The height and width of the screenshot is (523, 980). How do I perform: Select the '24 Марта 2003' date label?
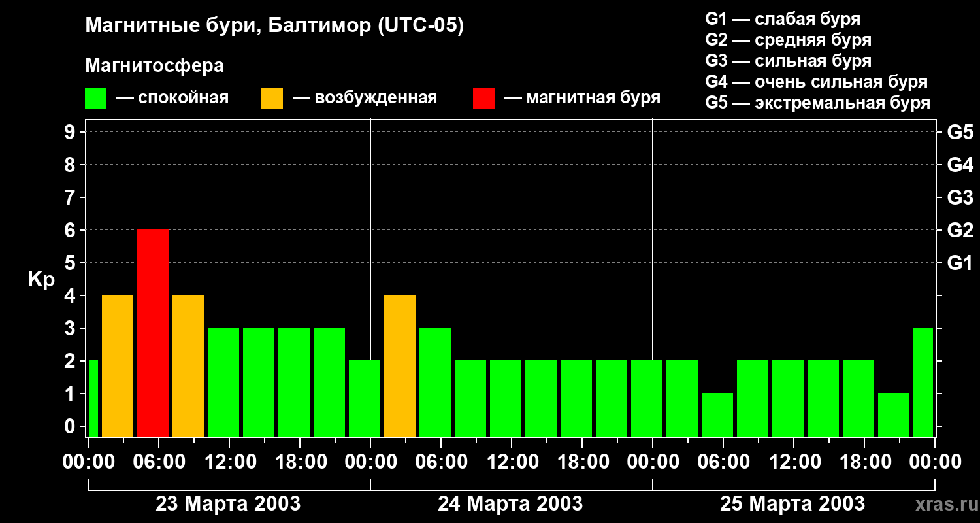point(510,504)
